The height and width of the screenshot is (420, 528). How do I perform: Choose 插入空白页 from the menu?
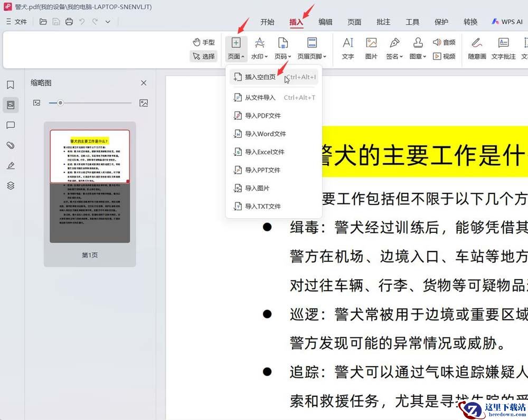(x=274, y=77)
